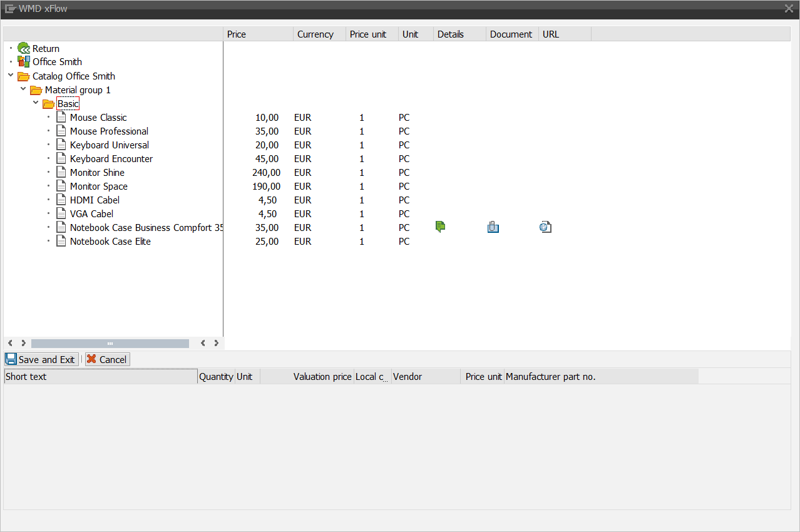Collapse the Material group 1 node
Viewport: 800px width, 532px height.
tap(23, 90)
